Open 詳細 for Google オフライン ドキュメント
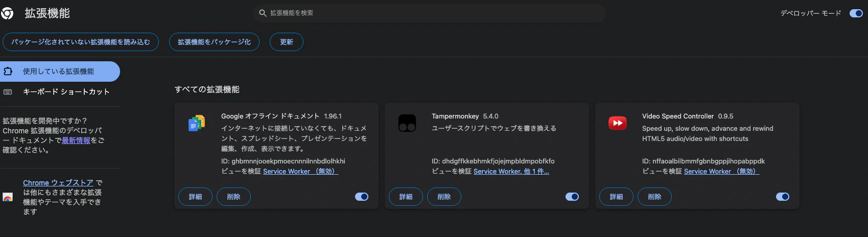This screenshot has height=237, width=868. click(x=195, y=197)
